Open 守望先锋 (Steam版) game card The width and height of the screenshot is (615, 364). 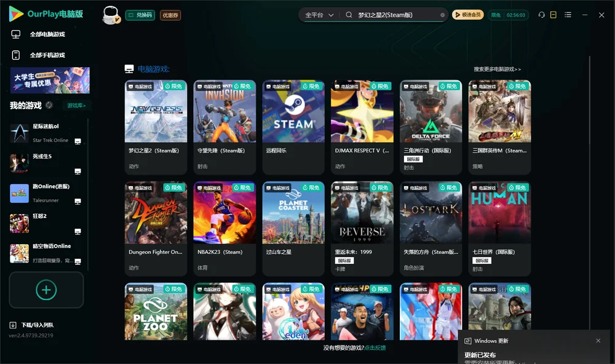tap(224, 127)
